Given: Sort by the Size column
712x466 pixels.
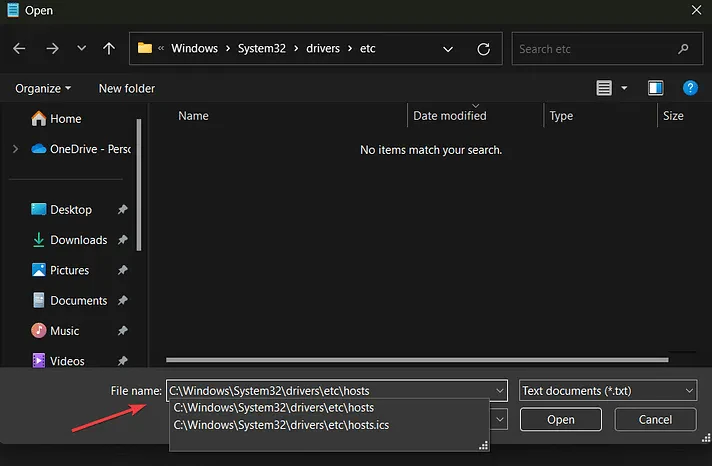Looking at the screenshot, I should click(x=673, y=115).
